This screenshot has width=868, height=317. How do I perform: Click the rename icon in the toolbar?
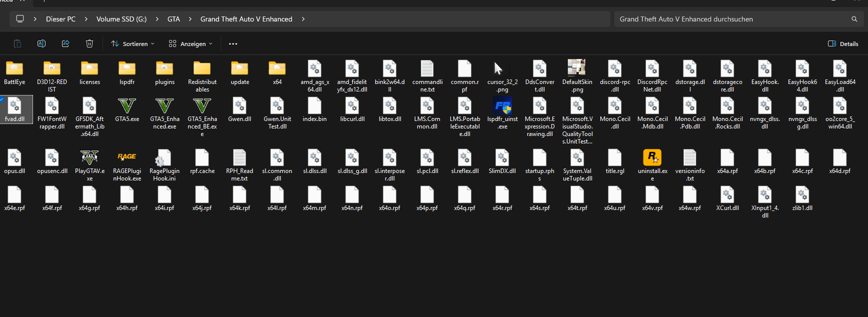pos(42,43)
